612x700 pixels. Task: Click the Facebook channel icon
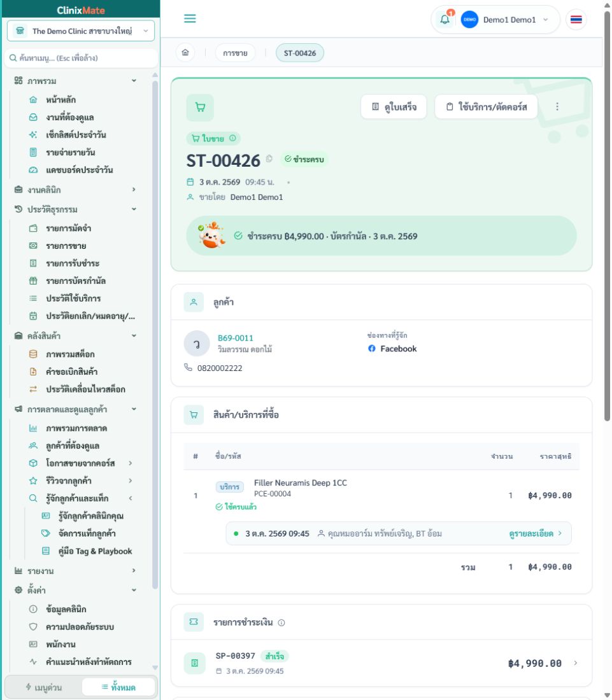[372, 349]
